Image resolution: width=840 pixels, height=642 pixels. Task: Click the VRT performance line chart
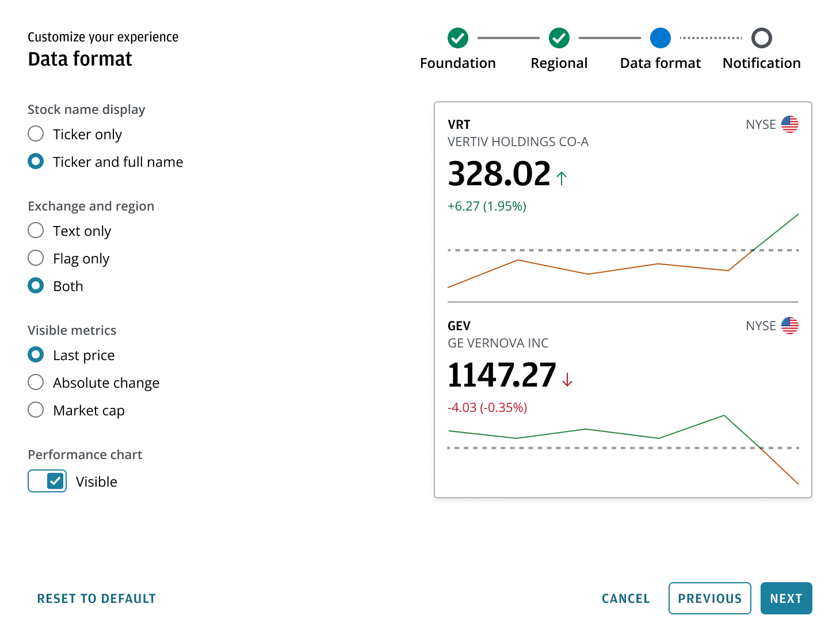tap(623, 251)
